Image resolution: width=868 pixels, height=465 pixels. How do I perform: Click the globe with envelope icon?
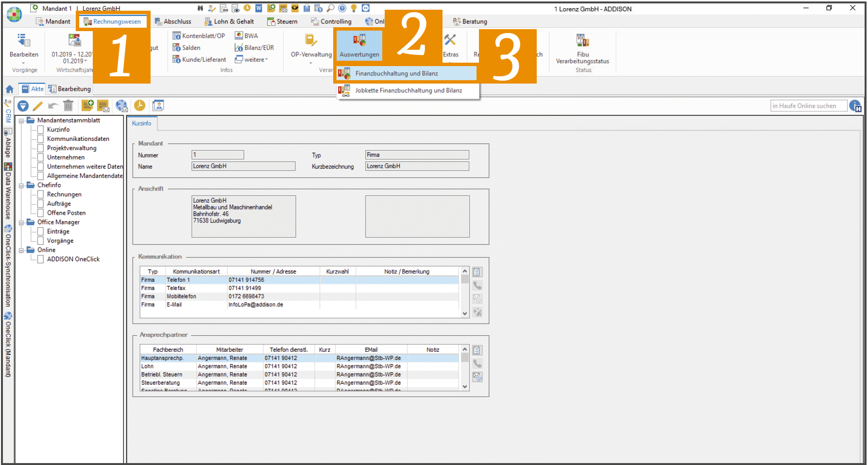pos(121,105)
